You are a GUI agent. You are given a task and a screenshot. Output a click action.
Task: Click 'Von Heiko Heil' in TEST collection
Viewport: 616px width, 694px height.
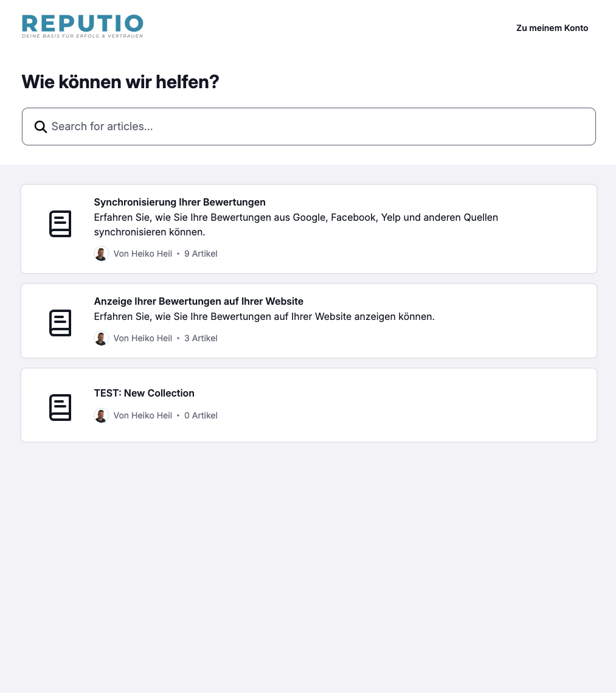pyautogui.click(x=143, y=415)
